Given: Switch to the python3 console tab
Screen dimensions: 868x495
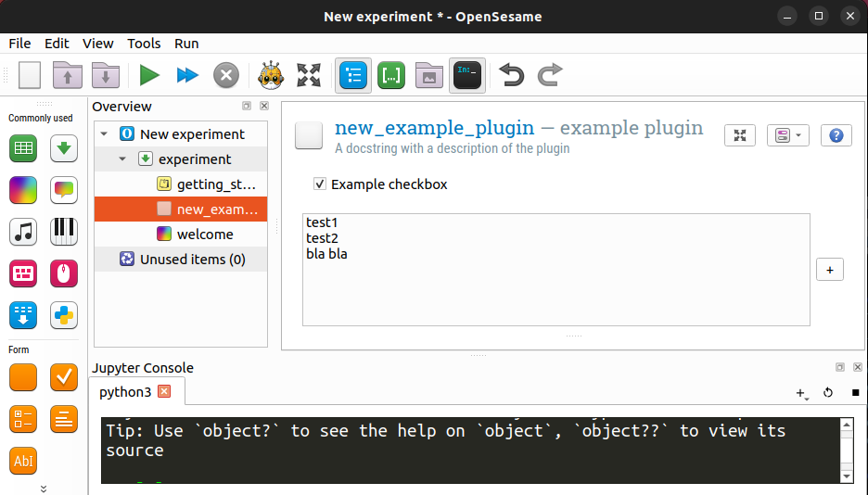Looking at the screenshot, I should pyautogui.click(x=125, y=392).
